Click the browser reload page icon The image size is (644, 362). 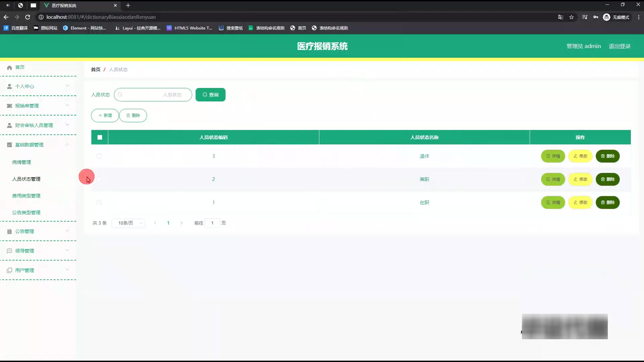28,17
